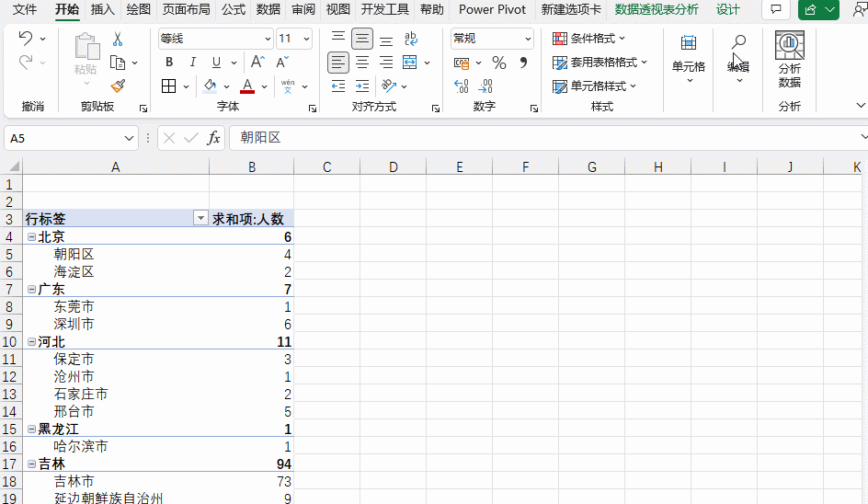The width and height of the screenshot is (868, 504).
Task: Click the Insert Function fx icon
Action: (x=213, y=138)
